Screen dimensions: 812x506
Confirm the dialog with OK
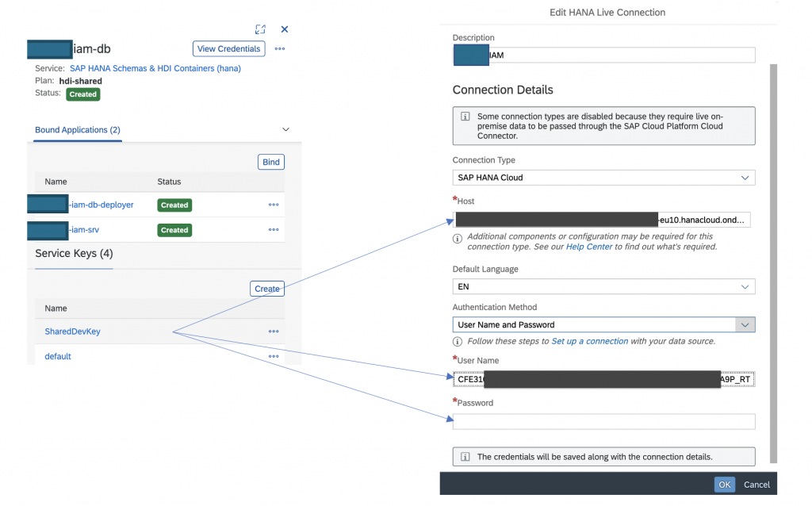click(725, 485)
